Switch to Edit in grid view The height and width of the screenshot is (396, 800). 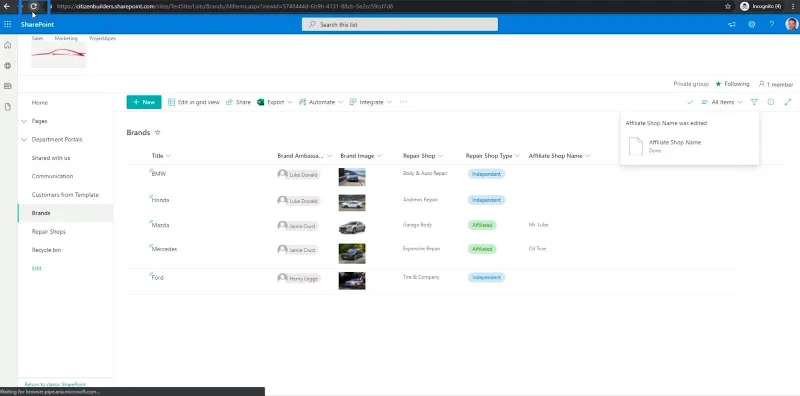point(194,102)
